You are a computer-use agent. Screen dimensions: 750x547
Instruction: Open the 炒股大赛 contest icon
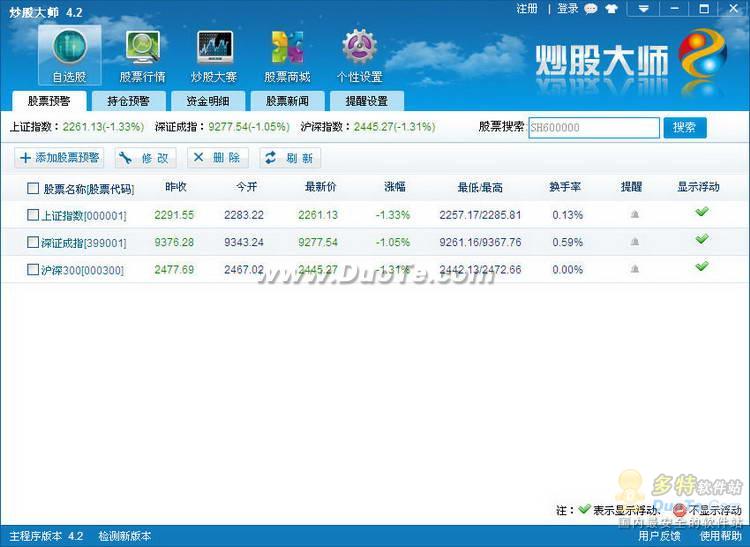click(214, 55)
